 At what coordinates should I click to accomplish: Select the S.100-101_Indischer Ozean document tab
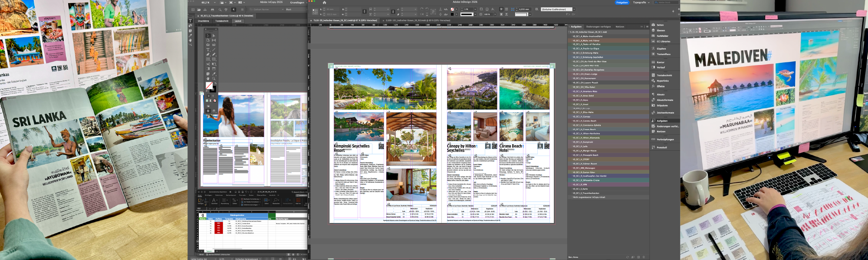[x=417, y=20]
